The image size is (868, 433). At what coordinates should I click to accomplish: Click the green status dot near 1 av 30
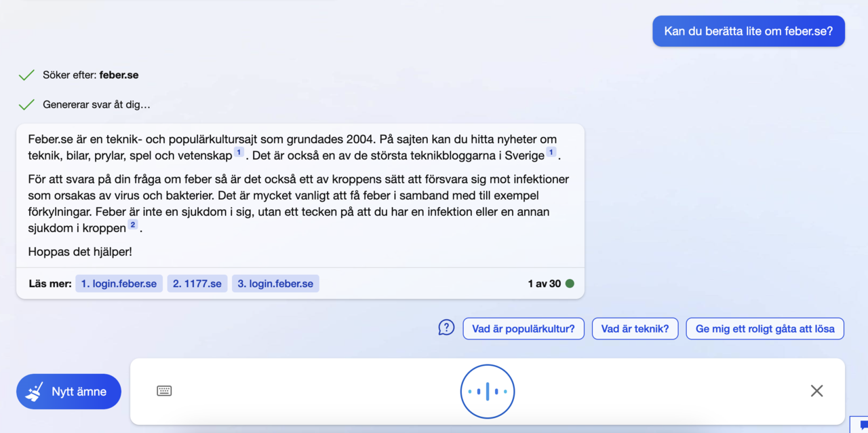pyautogui.click(x=569, y=284)
